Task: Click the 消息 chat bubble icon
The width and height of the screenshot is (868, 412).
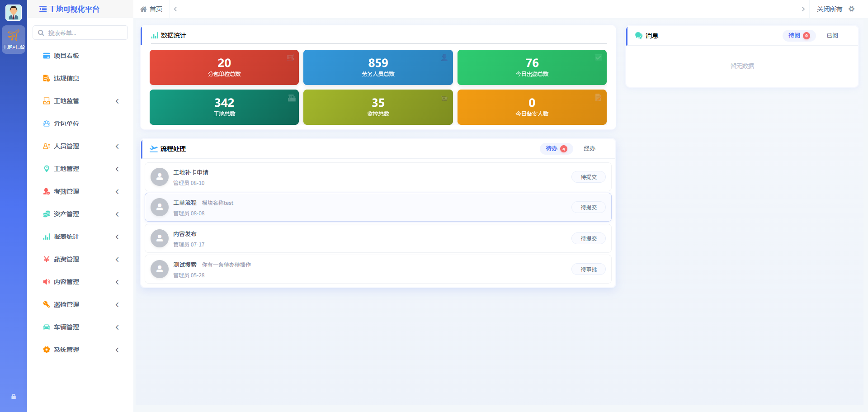Action: click(639, 36)
